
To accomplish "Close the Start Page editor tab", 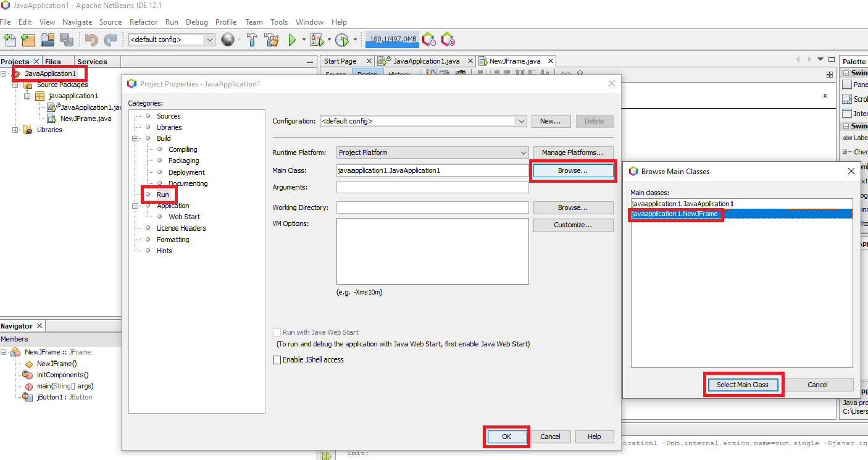I will tap(369, 61).
